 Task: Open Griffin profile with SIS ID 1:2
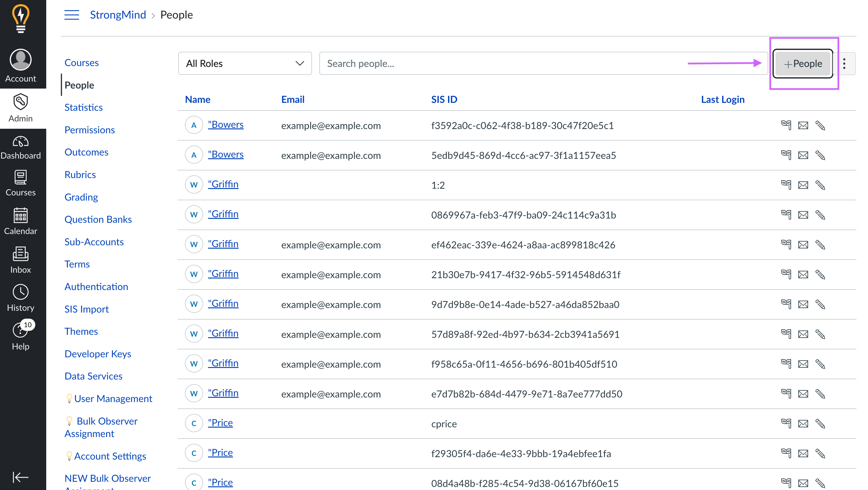(x=223, y=184)
